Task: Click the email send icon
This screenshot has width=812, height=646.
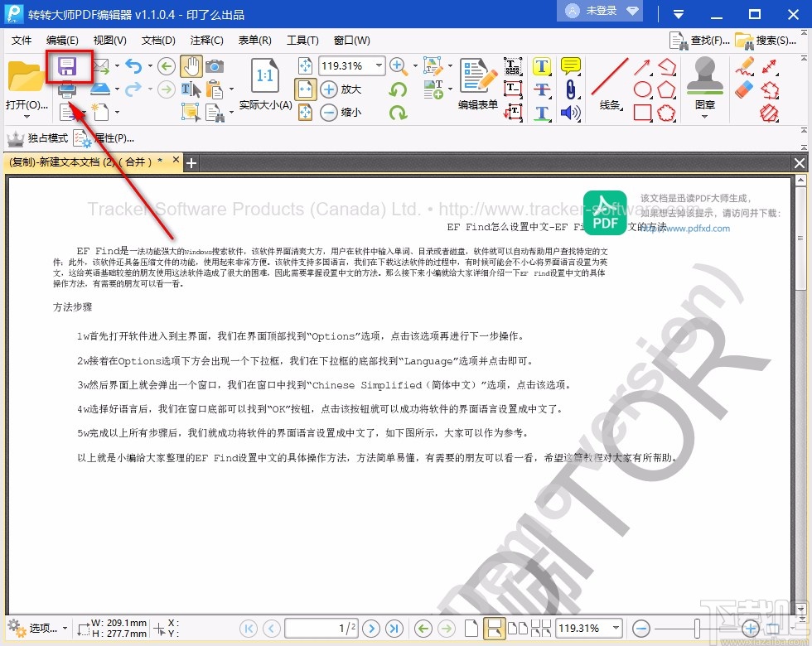Action: pos(101,66)
